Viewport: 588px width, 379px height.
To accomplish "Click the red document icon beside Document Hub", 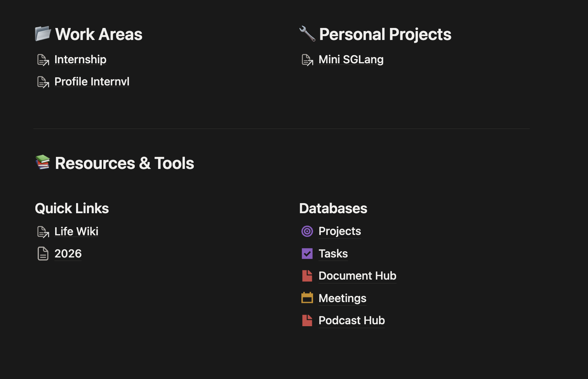I will click(x=307, y=276).
